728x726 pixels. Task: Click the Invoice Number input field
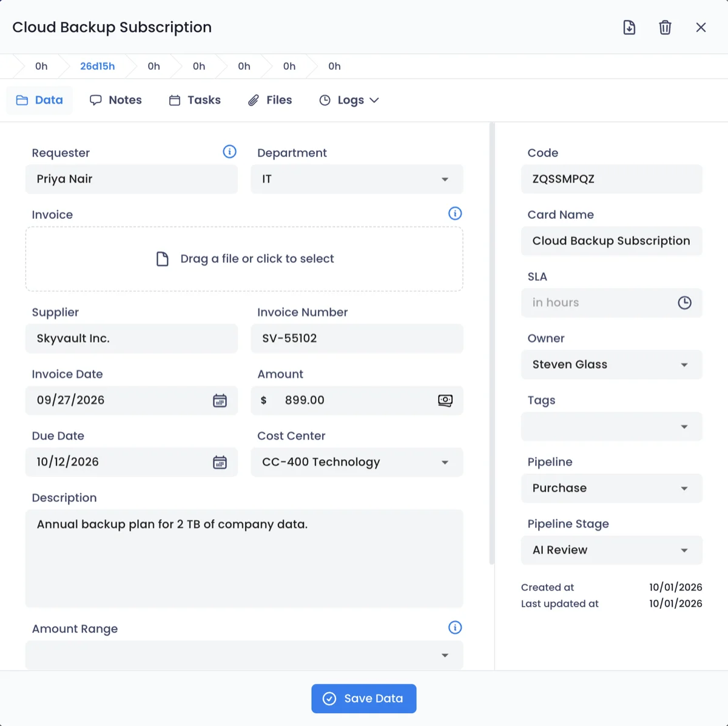357,338
